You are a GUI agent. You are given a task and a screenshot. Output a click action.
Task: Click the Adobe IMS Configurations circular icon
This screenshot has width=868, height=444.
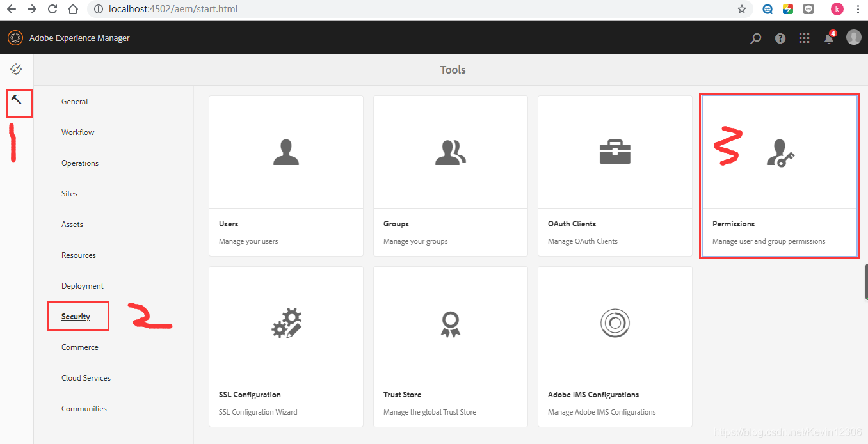click(615, 323)
